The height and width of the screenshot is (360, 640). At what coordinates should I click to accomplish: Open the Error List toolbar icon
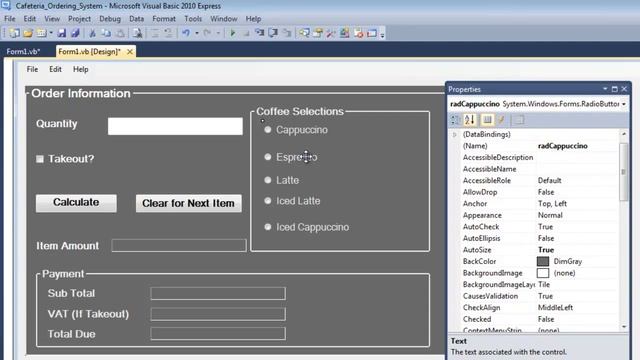point(358,33)
